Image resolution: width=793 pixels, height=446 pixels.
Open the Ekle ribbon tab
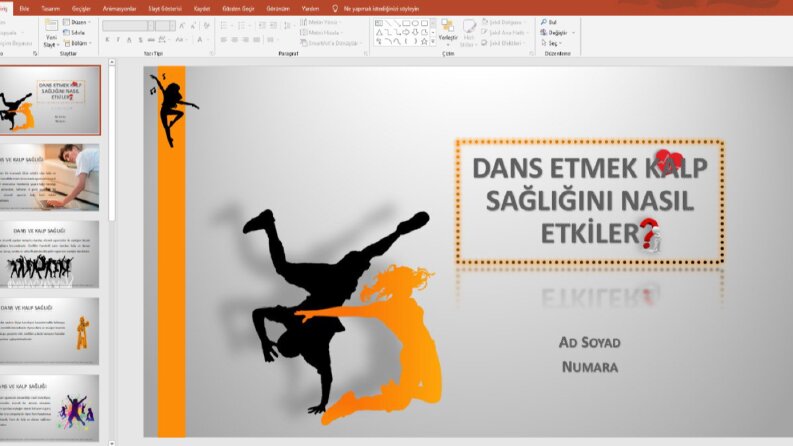(x=24, y=9)
